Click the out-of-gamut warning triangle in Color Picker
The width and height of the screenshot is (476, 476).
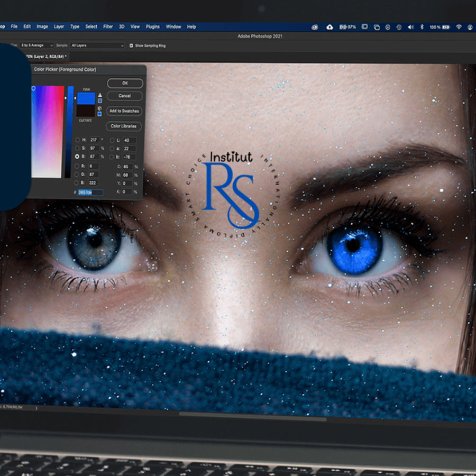(99, 95)
